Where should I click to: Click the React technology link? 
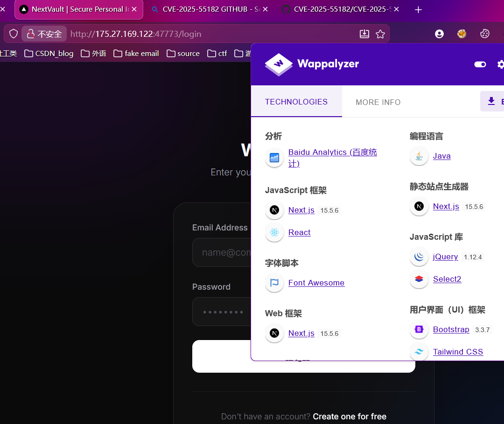click(299, 232)
